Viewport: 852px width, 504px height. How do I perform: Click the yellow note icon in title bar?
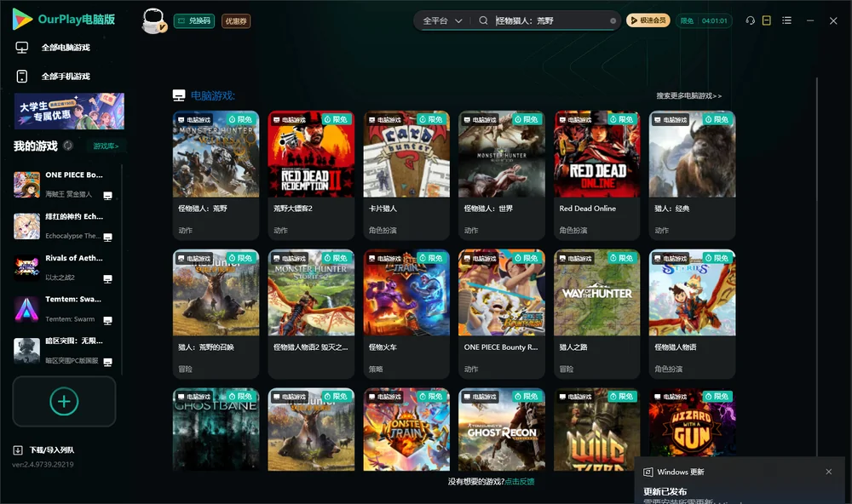point(767,20)
